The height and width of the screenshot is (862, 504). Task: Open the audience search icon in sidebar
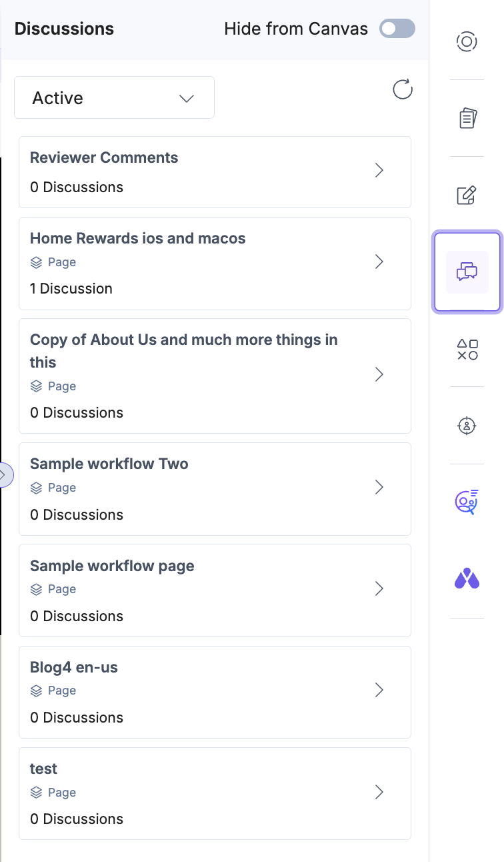pos(467,502)
